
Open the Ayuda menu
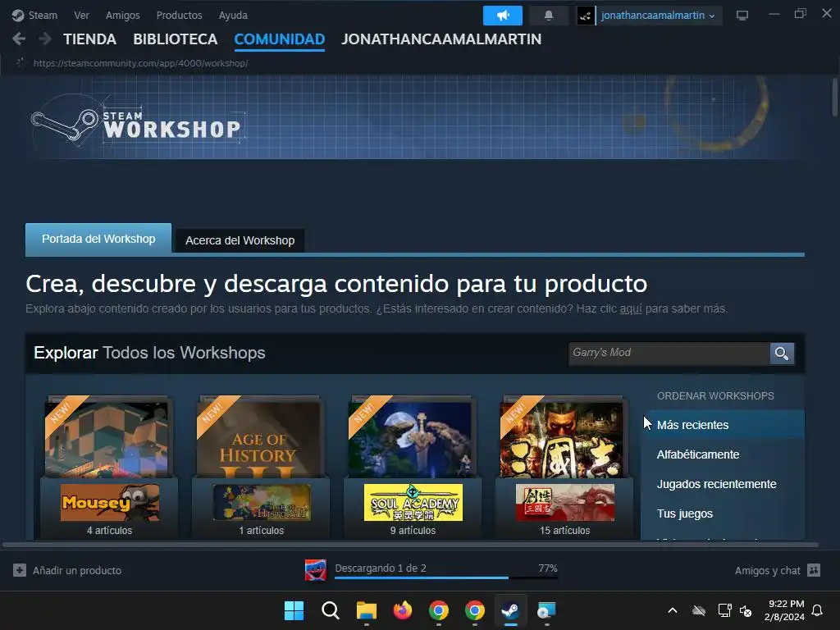[233, 15]
